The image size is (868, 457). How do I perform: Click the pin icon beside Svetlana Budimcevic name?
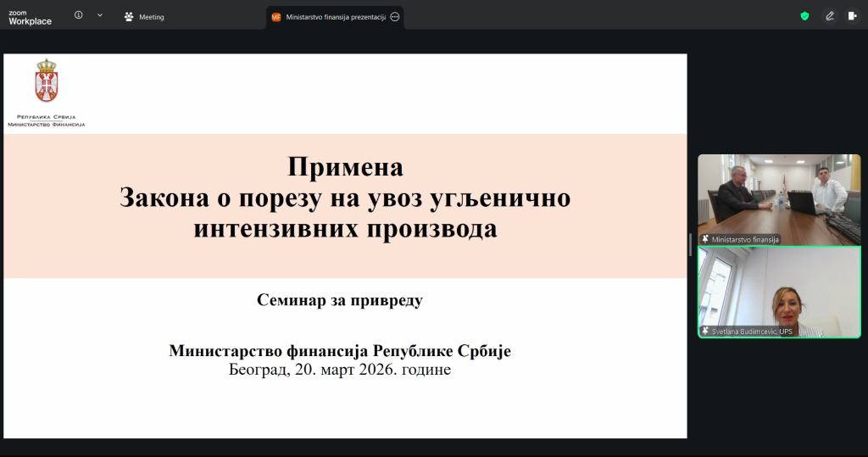pos(706,332)
